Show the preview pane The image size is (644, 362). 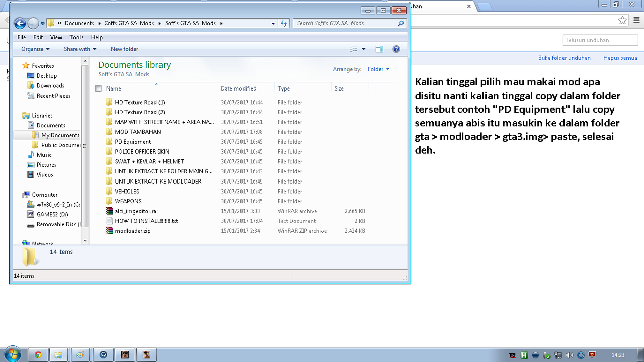pyautogui.click(x=379, y=49)
